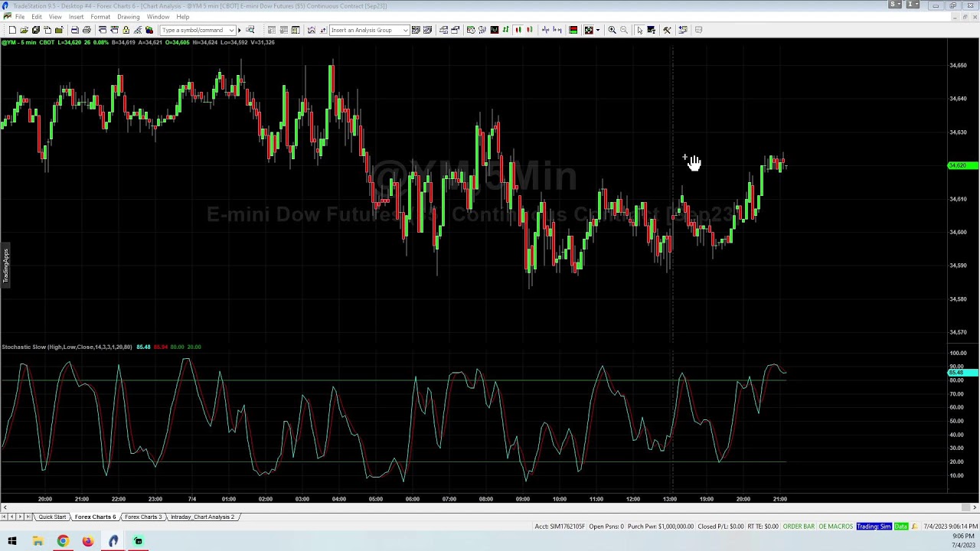The image size is (980, 551).
Task: Switch to the Forex Charts 3 tab
Action: point(143,517)
